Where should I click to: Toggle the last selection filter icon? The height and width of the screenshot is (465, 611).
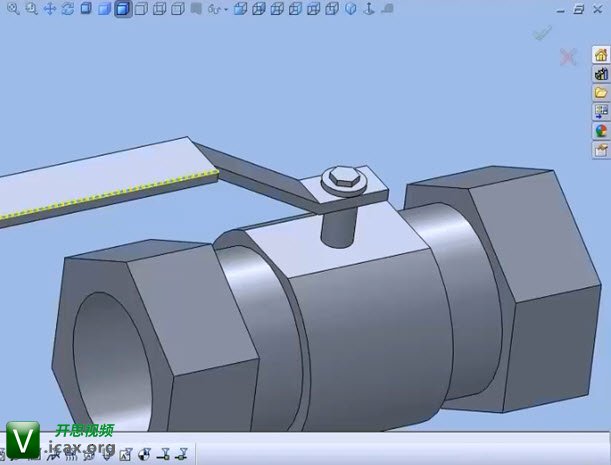pyautogui.click(x=182, y=454)
